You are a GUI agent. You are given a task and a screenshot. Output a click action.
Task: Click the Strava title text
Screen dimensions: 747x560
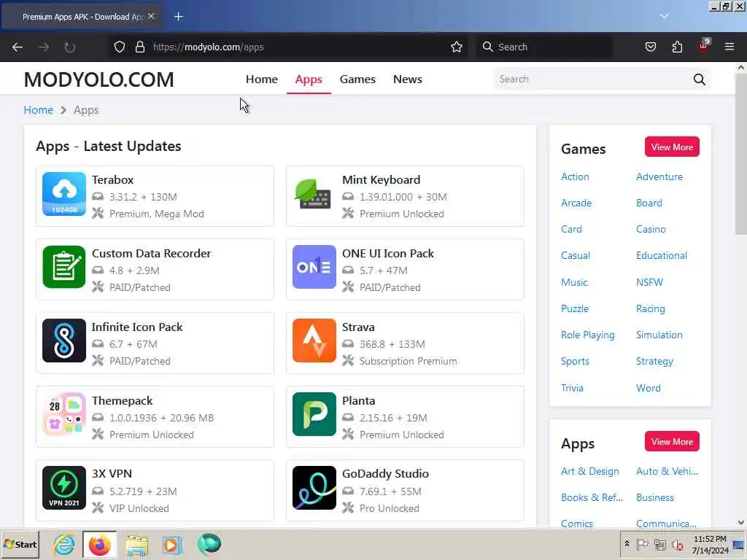357,327
